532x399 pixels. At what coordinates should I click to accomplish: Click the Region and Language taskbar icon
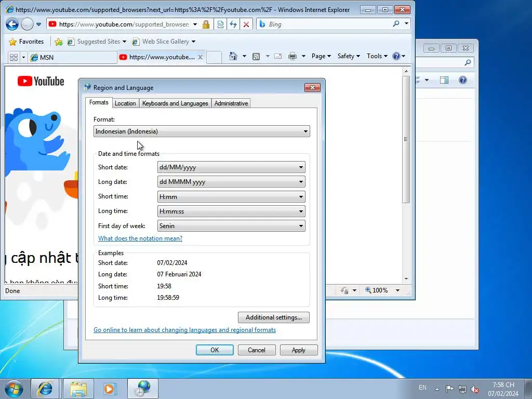click(x=143, y=389)
